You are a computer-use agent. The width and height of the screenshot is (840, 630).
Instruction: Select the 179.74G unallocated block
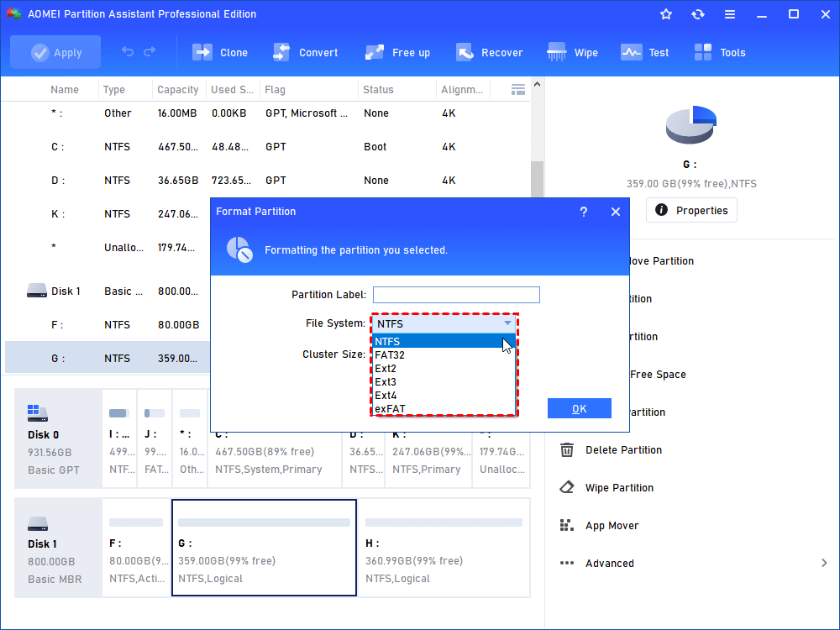coord(501,459)
